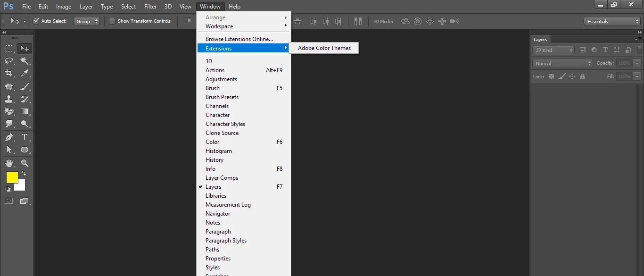Select the Smudge tool
This screenshot has width=644, height=276.
tap(9, 124)
